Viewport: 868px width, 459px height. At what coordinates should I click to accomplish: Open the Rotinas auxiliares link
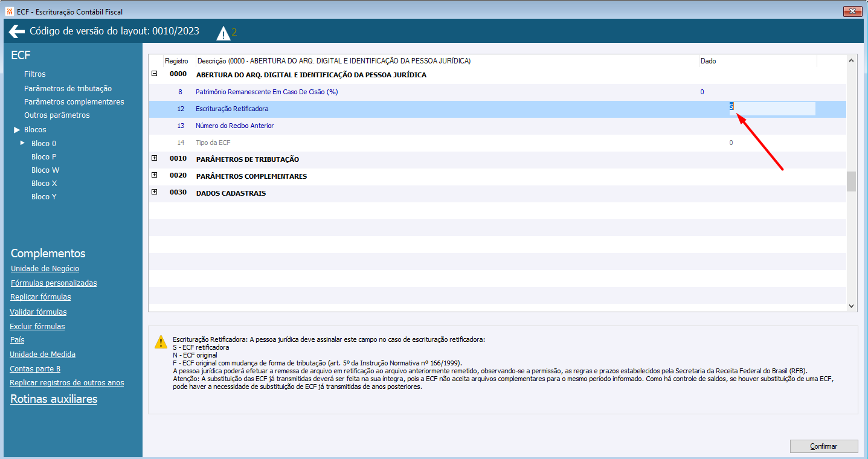coord(54,399)
